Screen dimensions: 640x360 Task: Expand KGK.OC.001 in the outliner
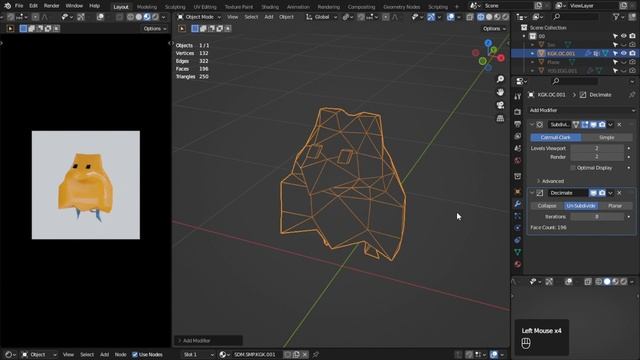[x=532, y=53]
